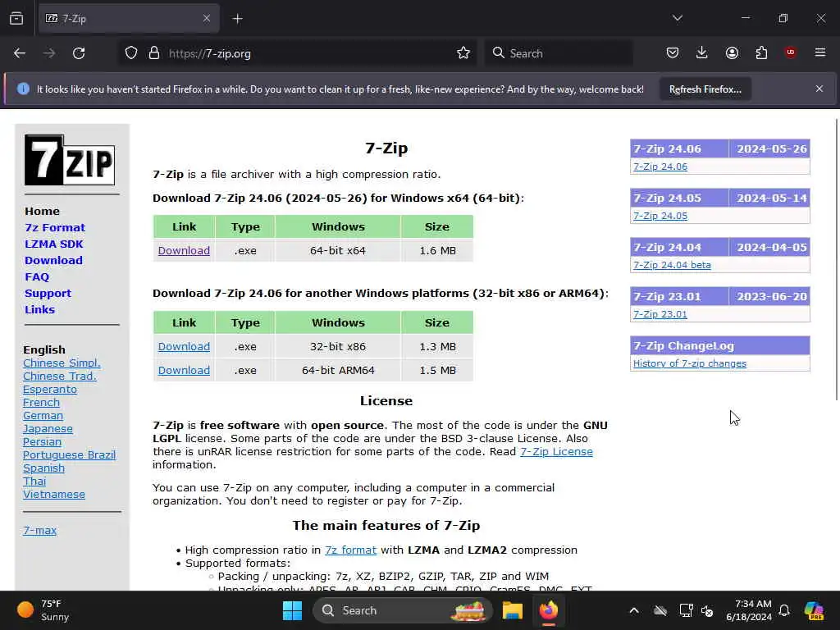The width and height of the screenshot is (840, 630).
Task: Bookmark this page with the star
Action: click(x=463, y=53)
